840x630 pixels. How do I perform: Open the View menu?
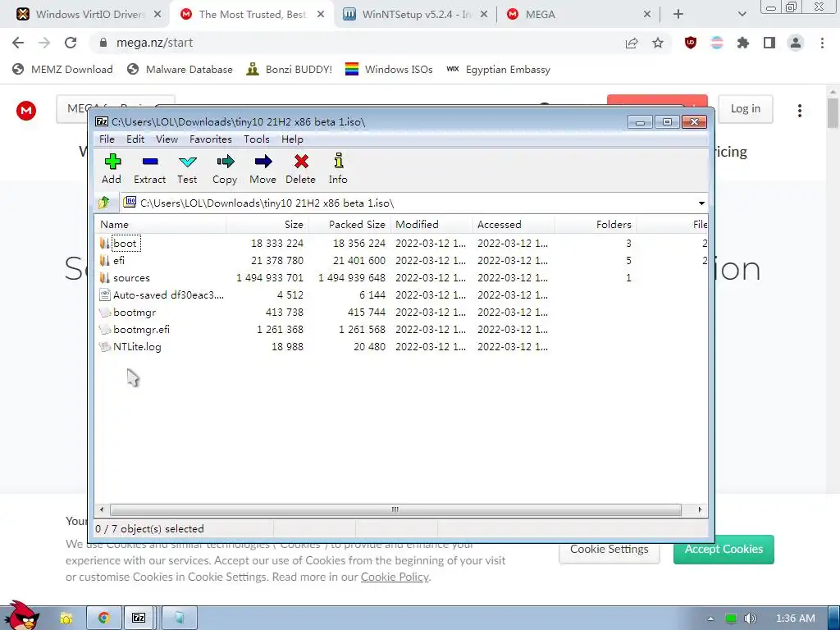[167, 139]
